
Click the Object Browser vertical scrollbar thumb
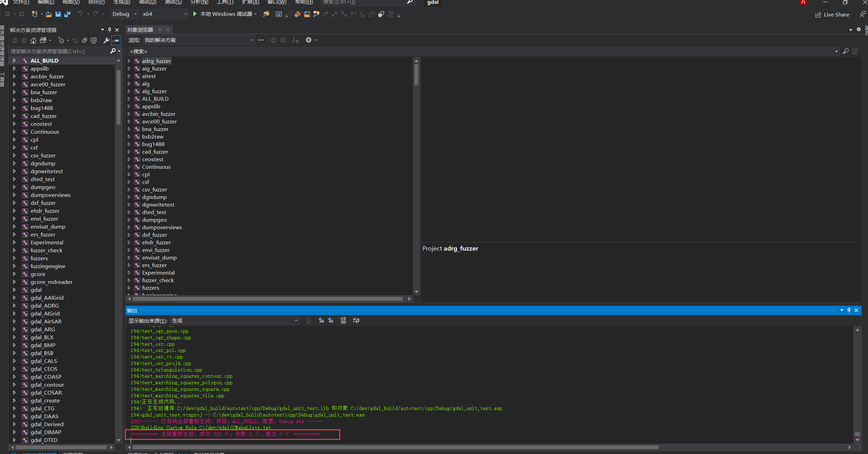point(416,75)
